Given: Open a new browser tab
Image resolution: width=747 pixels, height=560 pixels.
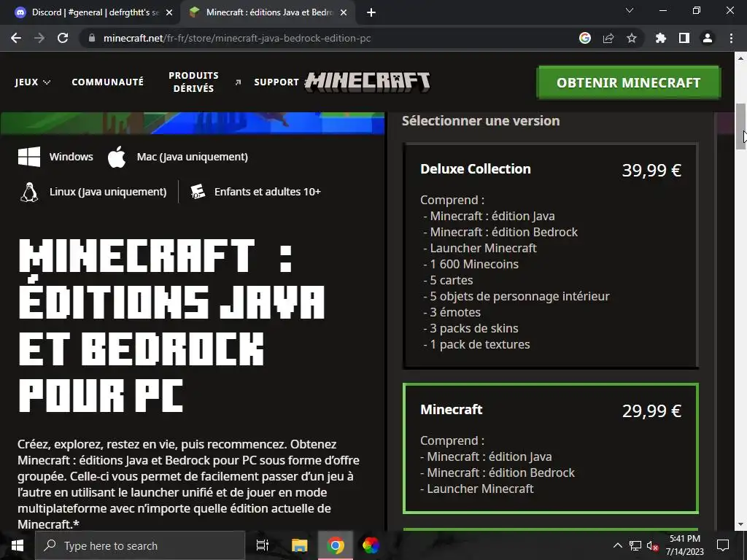Looking at the screenshot, I should 371,13.
